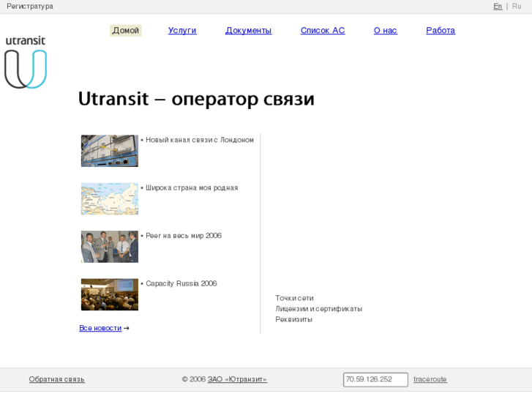Follow the 'Все новости' link
The image size is (532, 399).
[x=100, y=329]
